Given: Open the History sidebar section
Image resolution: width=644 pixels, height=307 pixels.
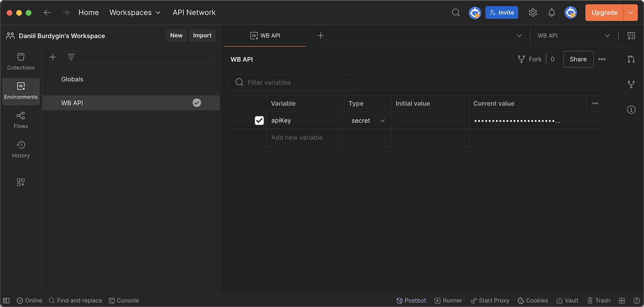Looking at the screenshot, I should (20, 149).
